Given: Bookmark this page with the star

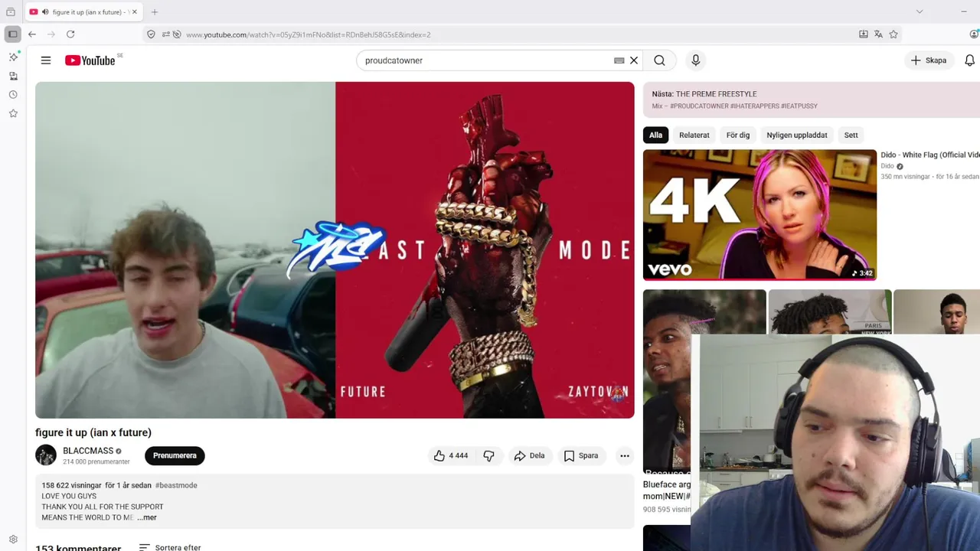Looking at the screenshot, I should click(893, 34).
